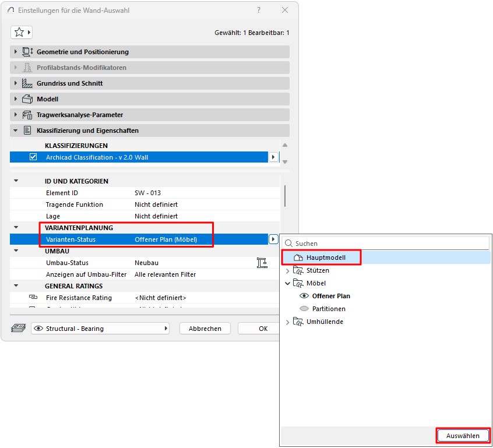Select Hauptmodell in the variant list
The width and height of the screenshot is (493, 448).
(x=385, y=257)
